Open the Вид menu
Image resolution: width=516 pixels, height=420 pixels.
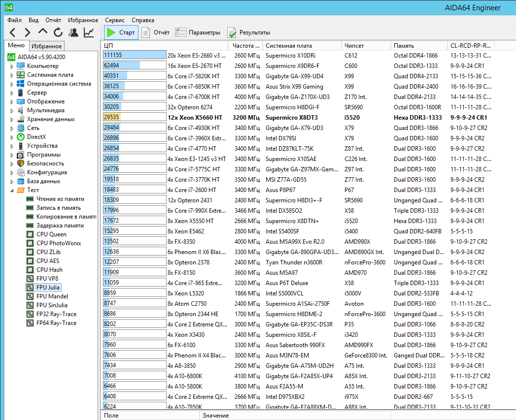[33, 20]
